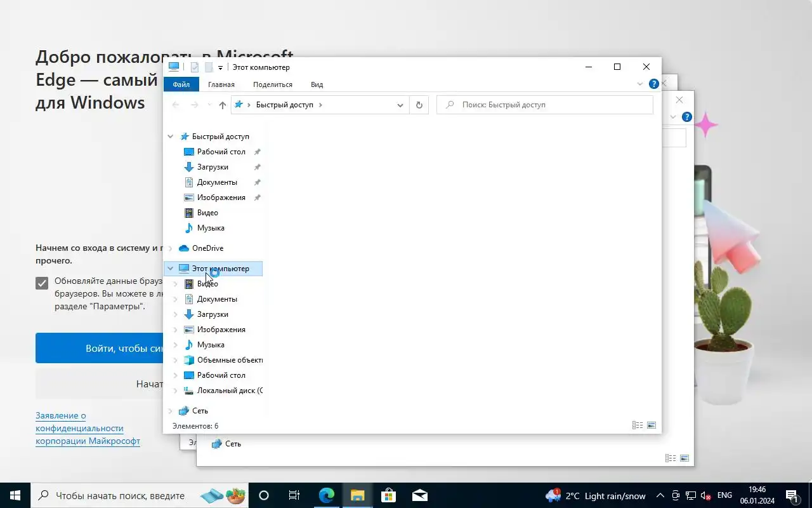The image size is (812, 508).
Task: Show hidden system tray icons
Action: (660, 495)
